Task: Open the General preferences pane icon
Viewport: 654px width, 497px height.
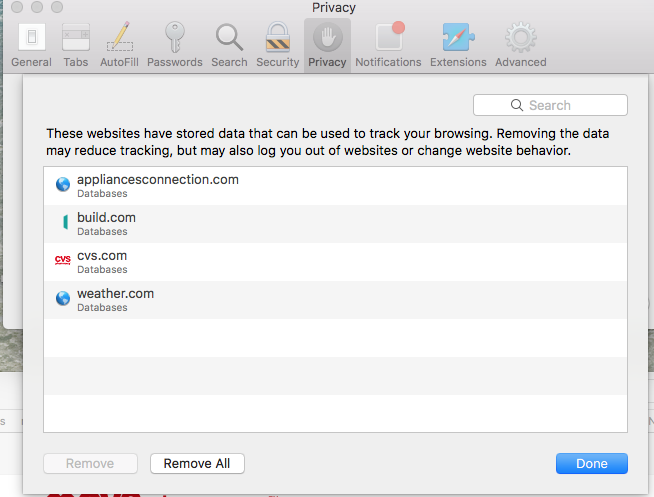Action: [32, 38]
